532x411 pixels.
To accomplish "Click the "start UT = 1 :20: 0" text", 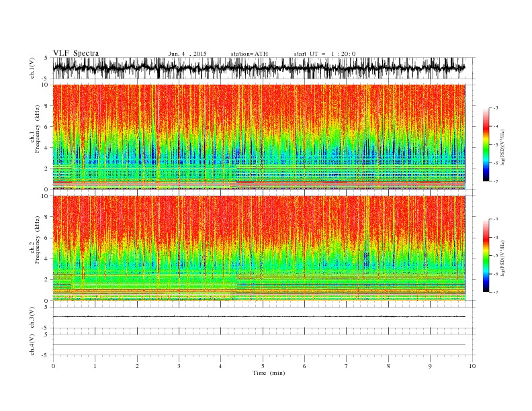I will tap(324, 54).
